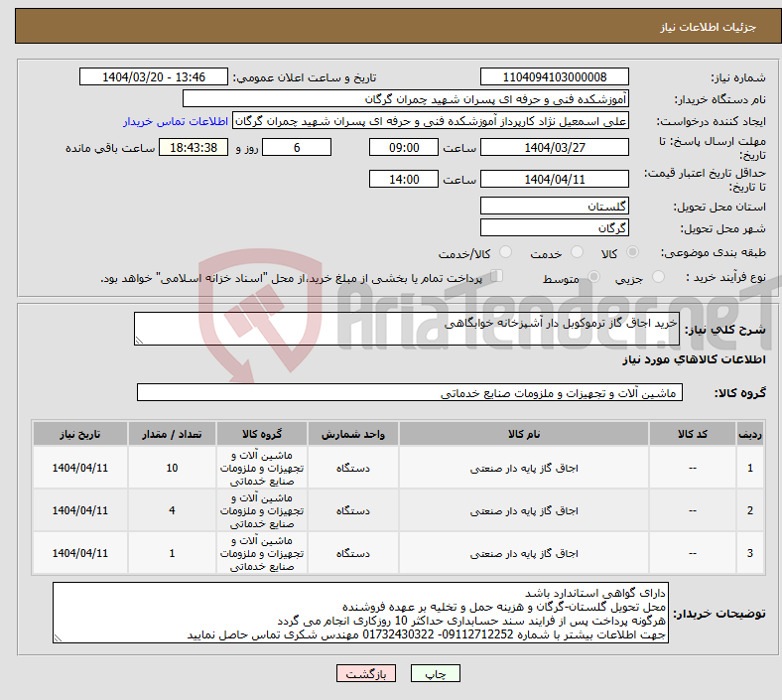This screenshot has height=700, width=782.
Task: Click the کد کالا column header
Action: (693, 434)
